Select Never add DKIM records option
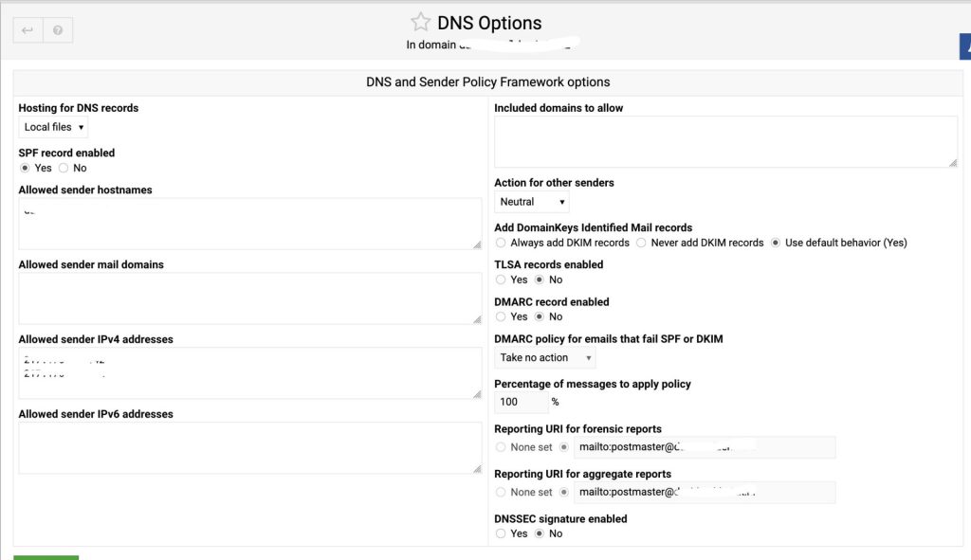Screen dimensions: 971x560 pos(641,243)
